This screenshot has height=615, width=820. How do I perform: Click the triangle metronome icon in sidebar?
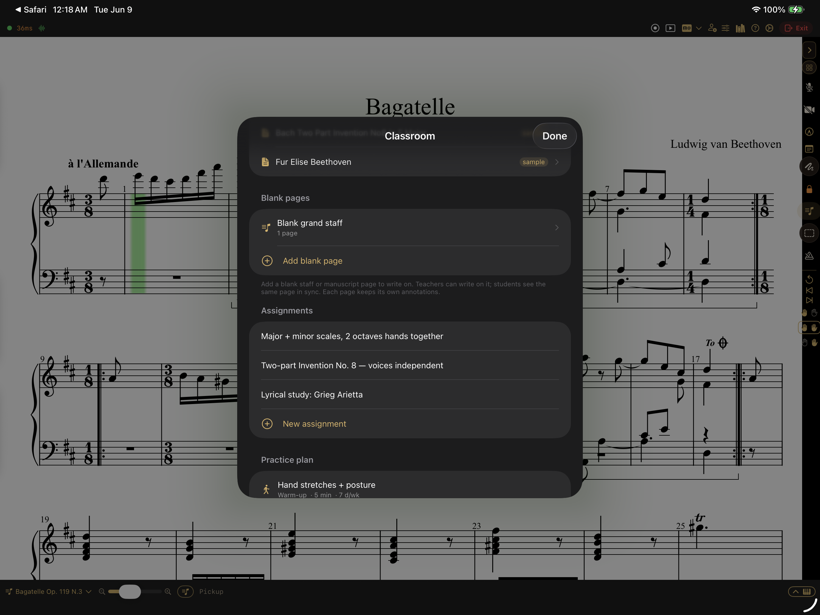809,256
